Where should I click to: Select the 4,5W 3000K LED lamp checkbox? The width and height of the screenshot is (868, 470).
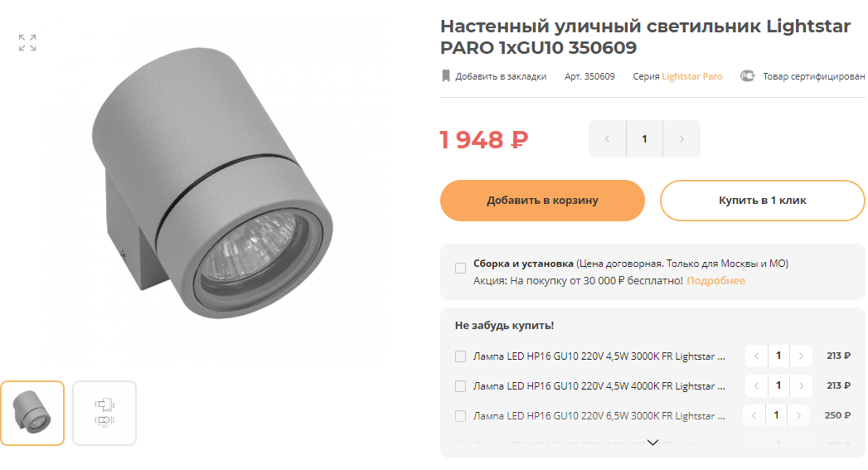tap(460, 356)
